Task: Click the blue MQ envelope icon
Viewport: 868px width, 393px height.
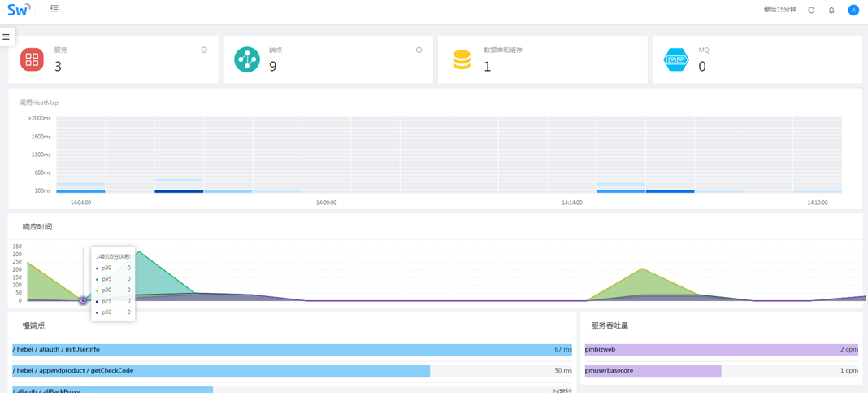Action: (676, 59)
